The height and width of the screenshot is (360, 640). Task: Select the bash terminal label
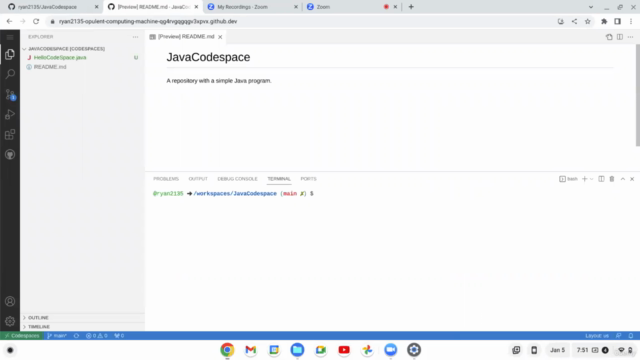(568, 179)
